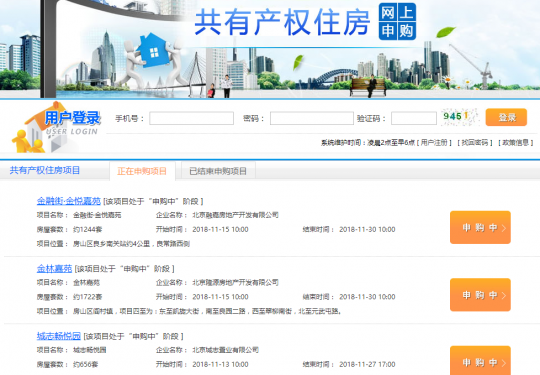The image size is (540, 375).
Task: Click the 共有产权住房 banner title
Action: pos(282,23)
